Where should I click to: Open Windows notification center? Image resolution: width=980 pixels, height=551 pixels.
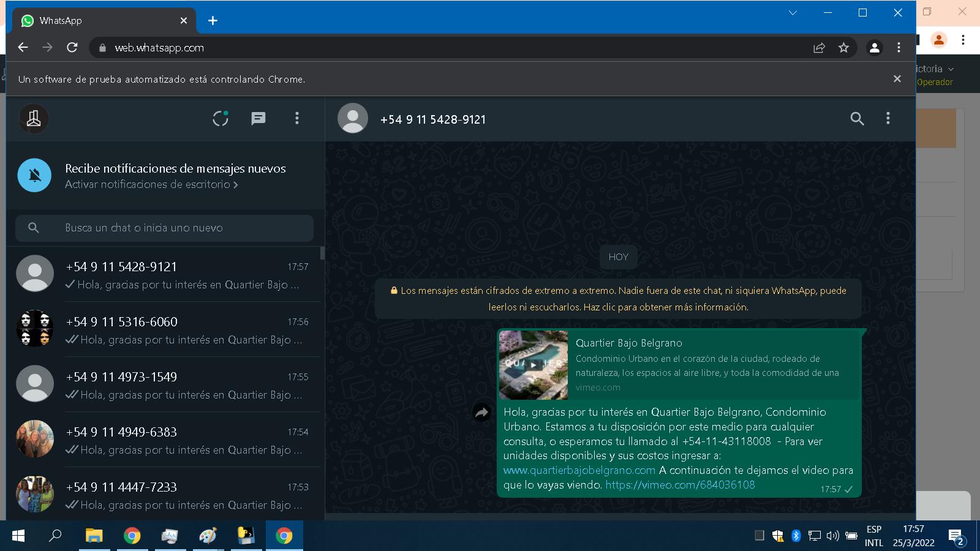(957, 537)
